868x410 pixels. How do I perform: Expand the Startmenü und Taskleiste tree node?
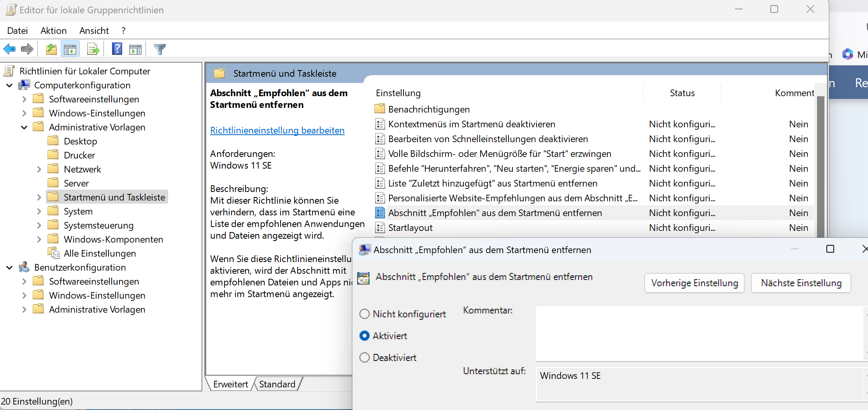[x=39, y=197]
